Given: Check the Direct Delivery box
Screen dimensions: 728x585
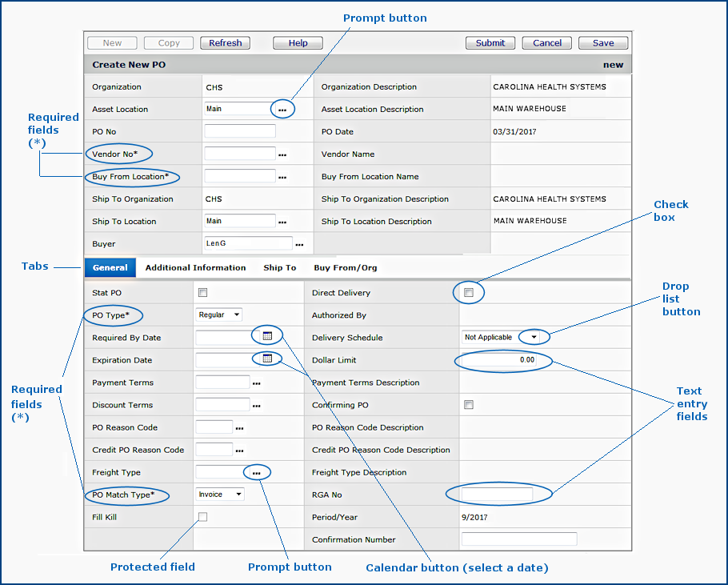Looking at the screenshot, I should 469,293.
